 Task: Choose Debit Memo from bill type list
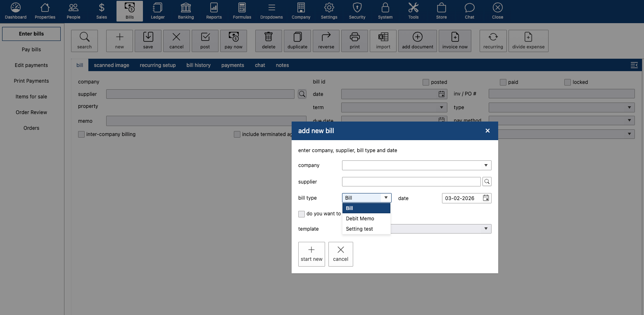pos(360,219)
